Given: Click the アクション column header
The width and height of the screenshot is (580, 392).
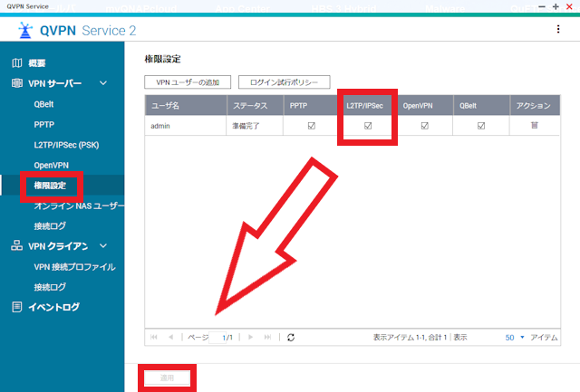Looking at the screenshot, I should tap(535, 106).
